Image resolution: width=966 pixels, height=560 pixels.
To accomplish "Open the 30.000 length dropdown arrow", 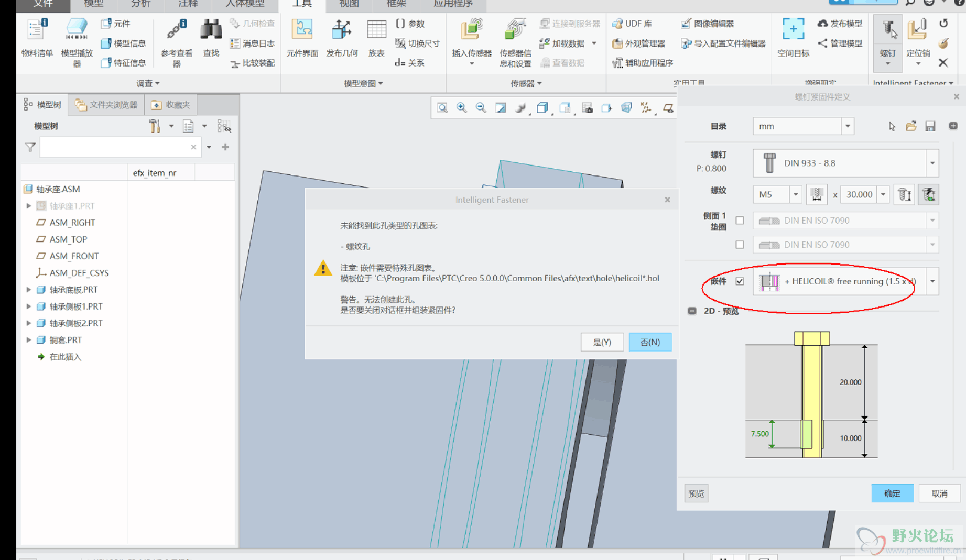I will click(883, 194).
